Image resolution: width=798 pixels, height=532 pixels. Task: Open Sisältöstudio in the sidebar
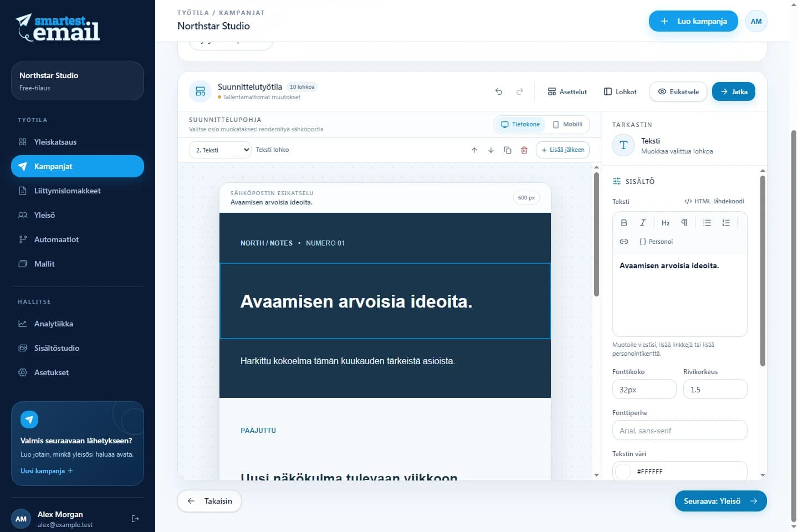(x=78, y=348)
